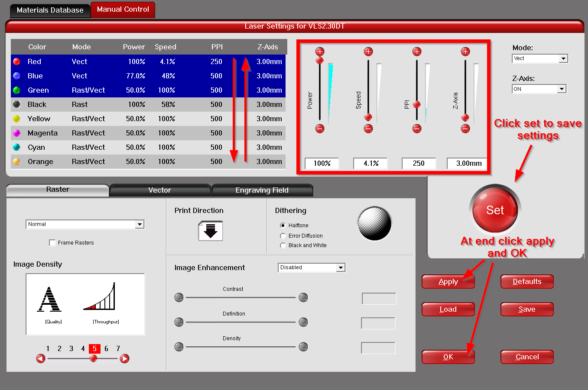This screenshot has width=588, height=390.
Task: Open the Image Enhancement Disabled dropdown
Action: coord(311,268)
